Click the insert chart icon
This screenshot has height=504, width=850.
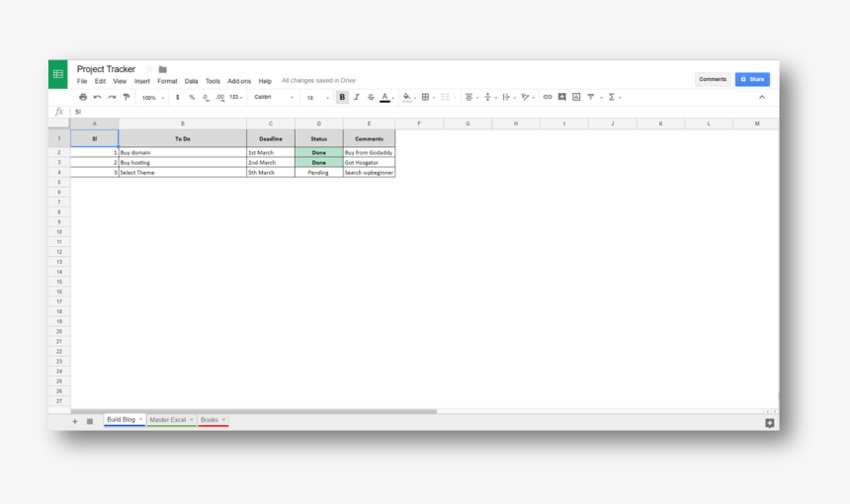tap(576, 97)
